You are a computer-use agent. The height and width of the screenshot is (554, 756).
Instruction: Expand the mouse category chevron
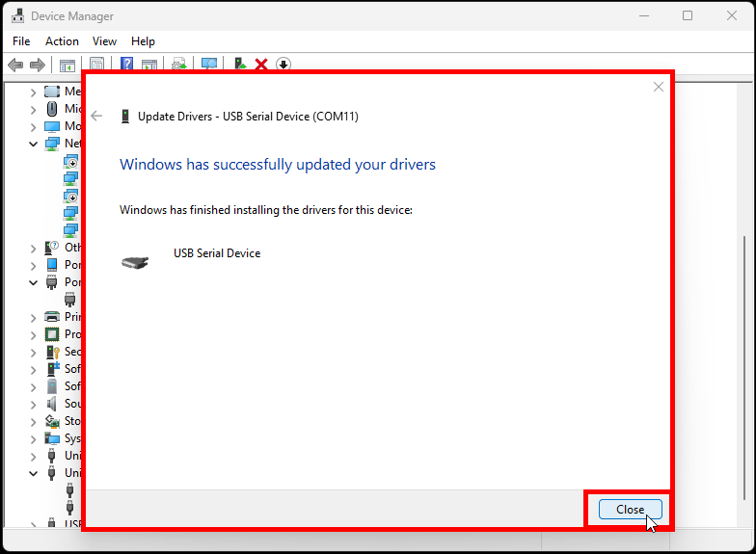(x=33, y=110)
